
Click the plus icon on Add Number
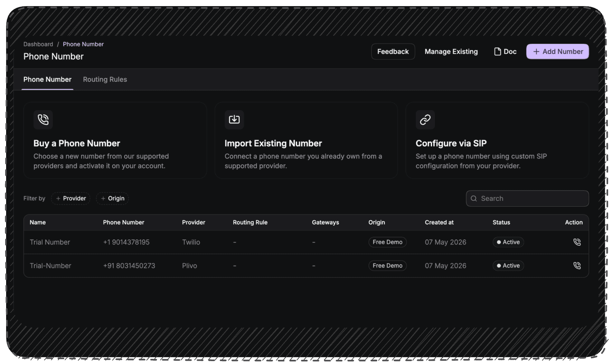(x=536, y=51)
